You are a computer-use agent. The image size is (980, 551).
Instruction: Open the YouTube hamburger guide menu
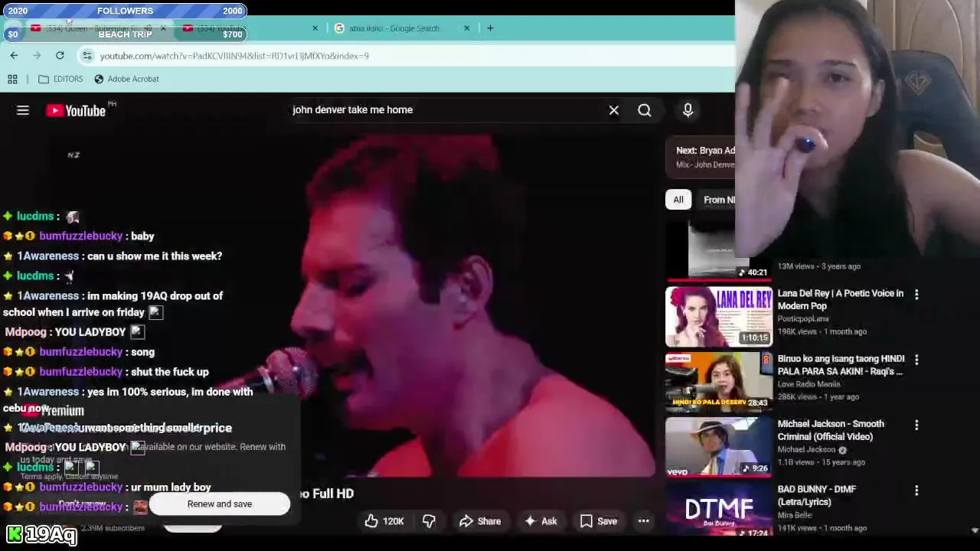23,110
